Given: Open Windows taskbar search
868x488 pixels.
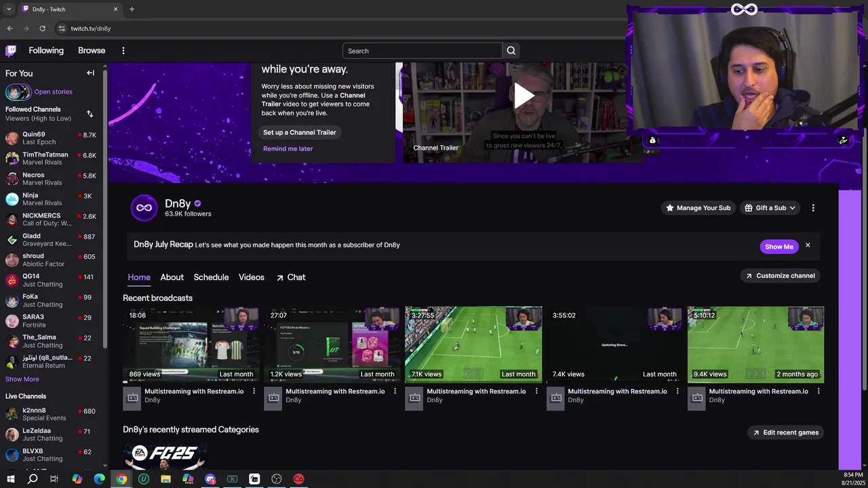Looking at the screenshot, I should [x=33, y=479].
